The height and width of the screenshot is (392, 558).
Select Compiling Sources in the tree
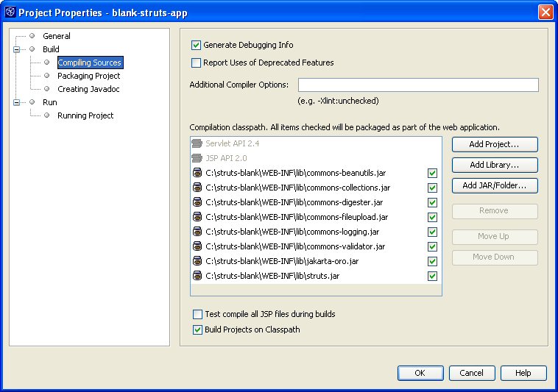point(90,63)
